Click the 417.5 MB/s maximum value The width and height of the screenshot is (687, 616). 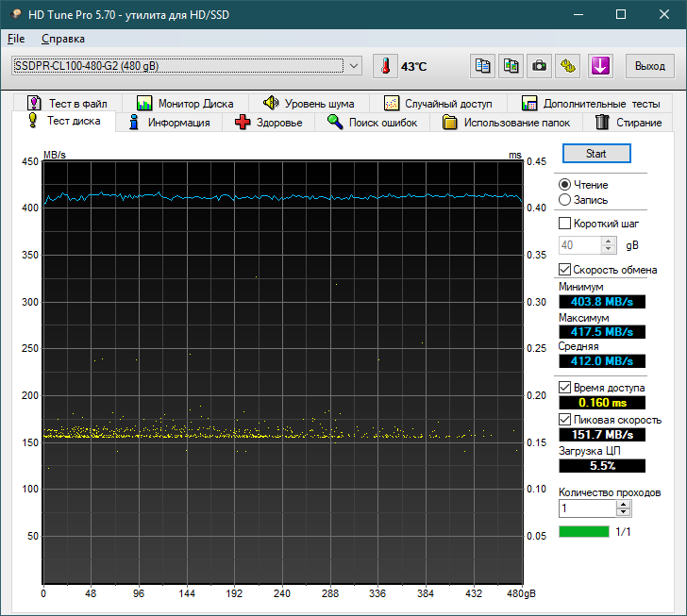tap(602, 332)
